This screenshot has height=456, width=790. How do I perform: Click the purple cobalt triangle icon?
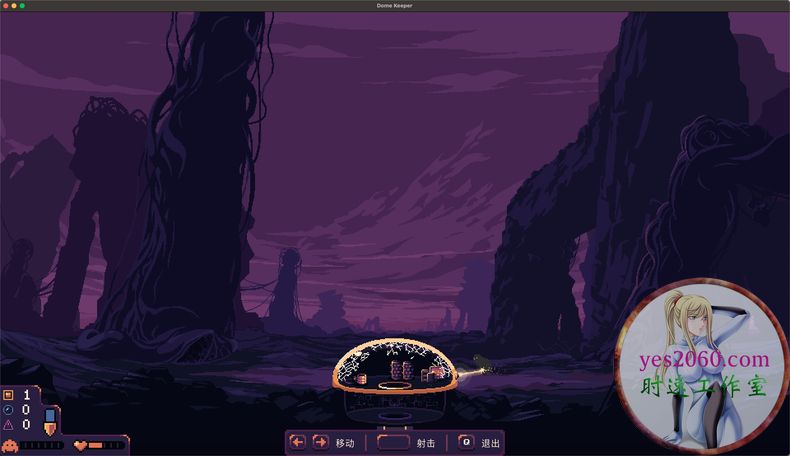pyautogui.click(x=8, y=425)
